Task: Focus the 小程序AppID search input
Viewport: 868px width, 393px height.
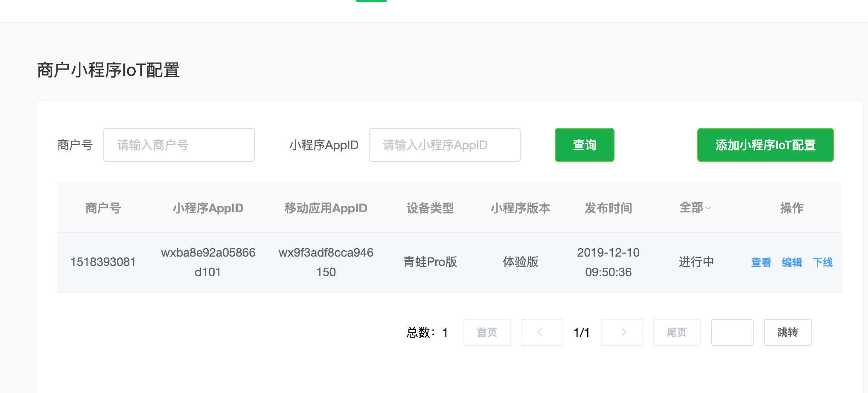Action: (x=445, y=145)
